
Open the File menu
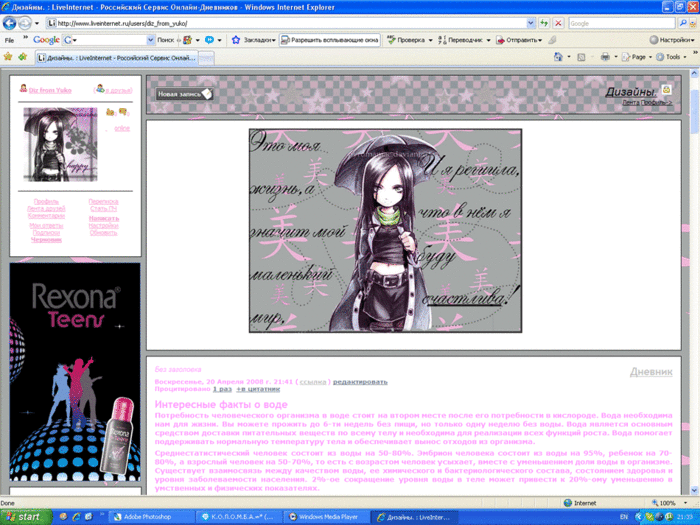[x=9, y=40]
